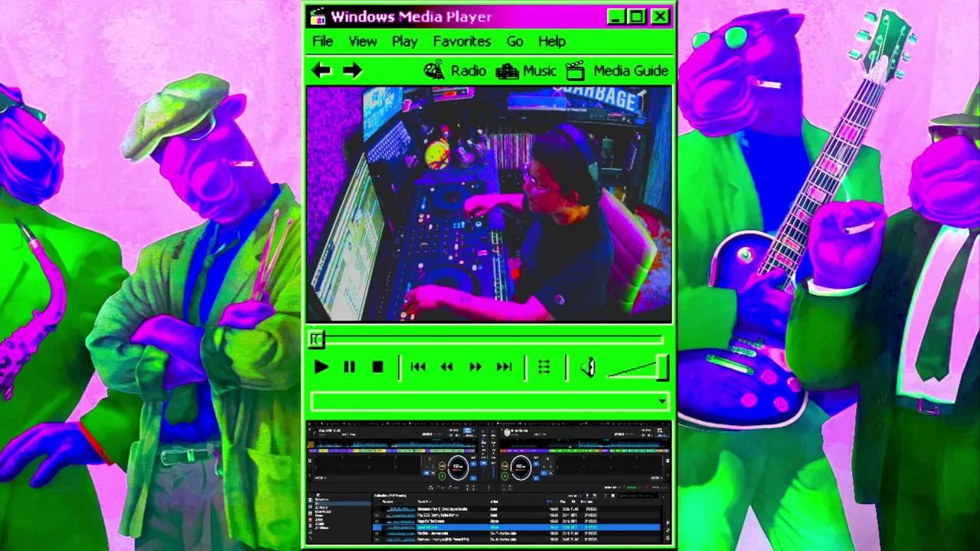Screen dimensions: 980x551
Task: Open the Favorites menu
Action: [x=462, y=41]
